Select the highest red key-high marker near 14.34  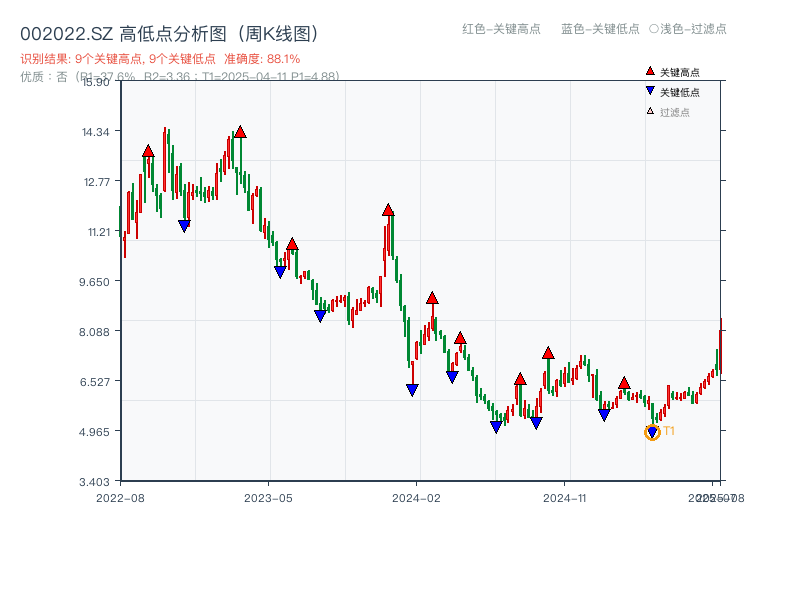click(240, 132)
